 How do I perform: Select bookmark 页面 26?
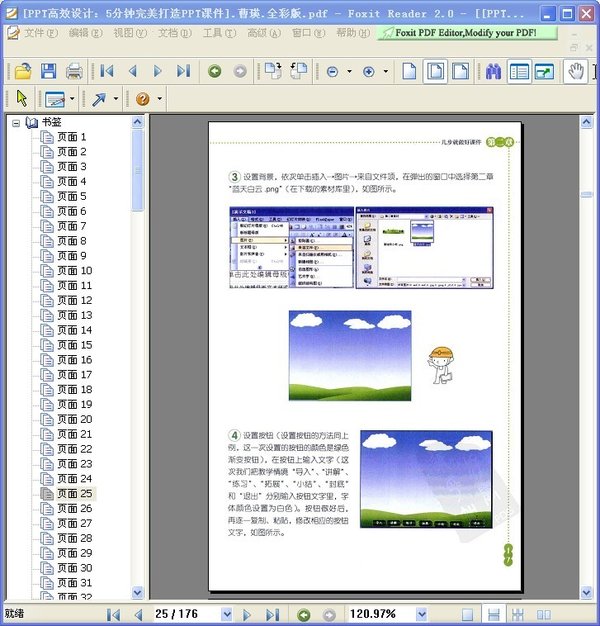[x=75, y=509]
